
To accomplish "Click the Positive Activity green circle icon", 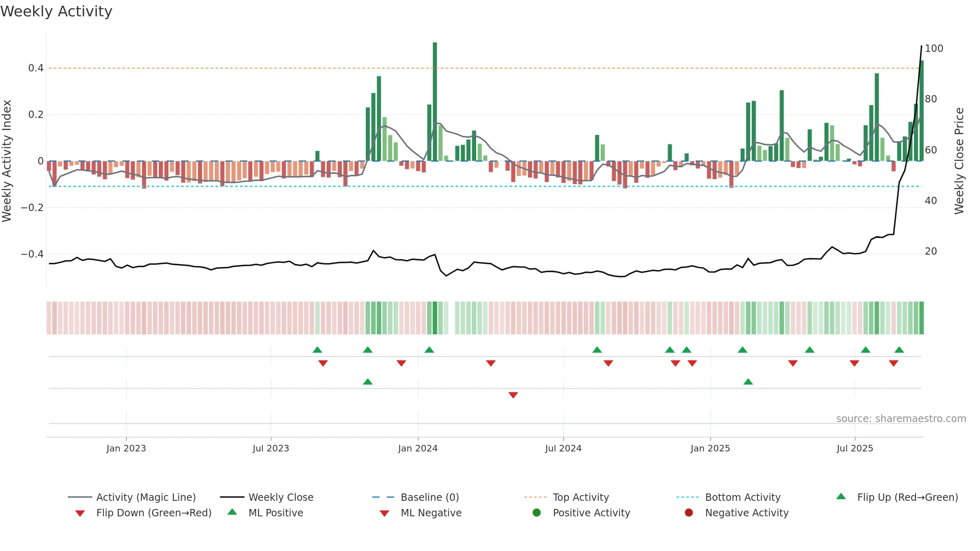I will (x=537, y=512).
